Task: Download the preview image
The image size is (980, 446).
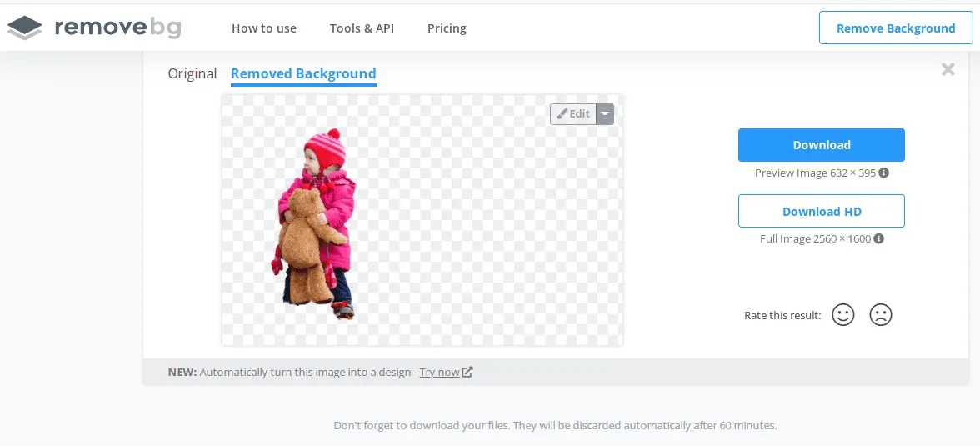Action: pos(822,145)
